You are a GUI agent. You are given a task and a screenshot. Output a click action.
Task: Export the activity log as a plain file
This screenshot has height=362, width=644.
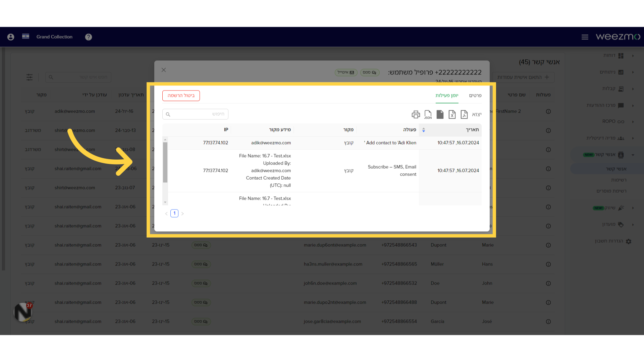440,115
